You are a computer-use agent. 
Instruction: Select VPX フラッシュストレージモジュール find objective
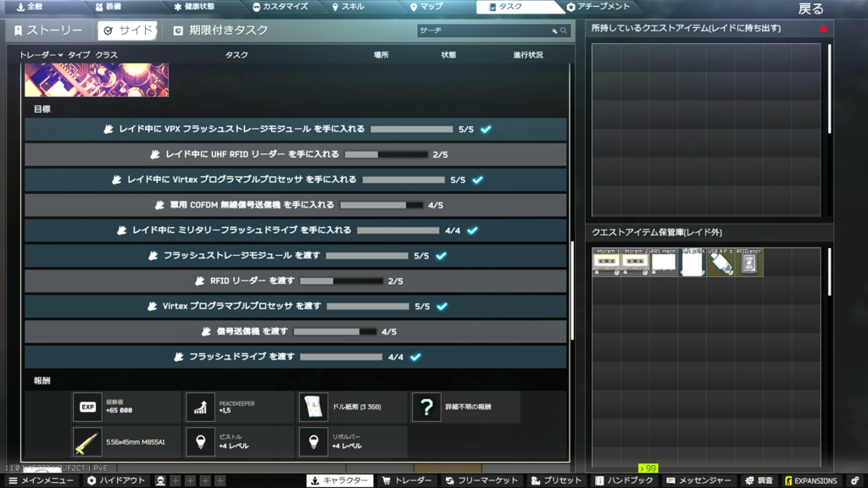pos(296,129)
